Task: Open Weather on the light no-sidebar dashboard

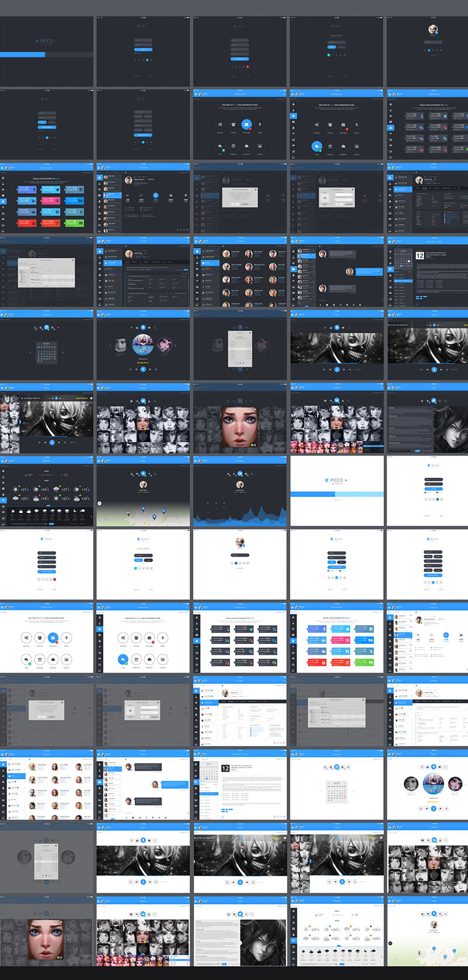Action: pyautogui.click(x=53, y=659)
